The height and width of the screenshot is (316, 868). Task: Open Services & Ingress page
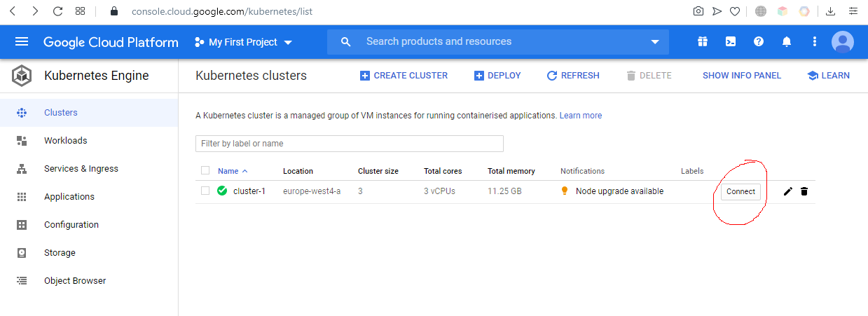(x=81, y=169)
